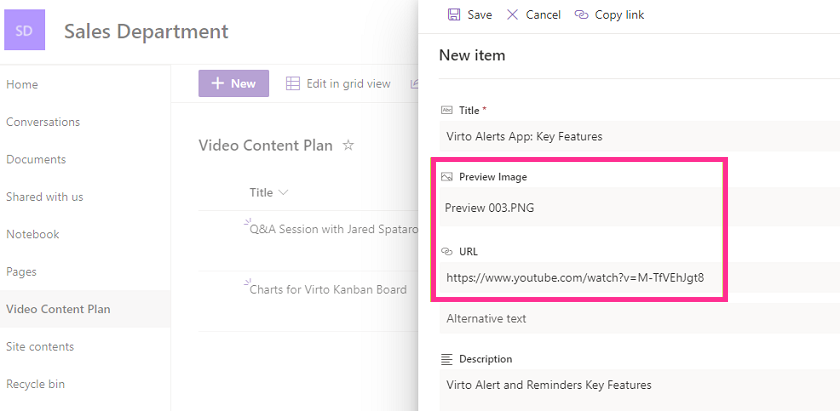Click the Description text area

click(x=640, y=390)
